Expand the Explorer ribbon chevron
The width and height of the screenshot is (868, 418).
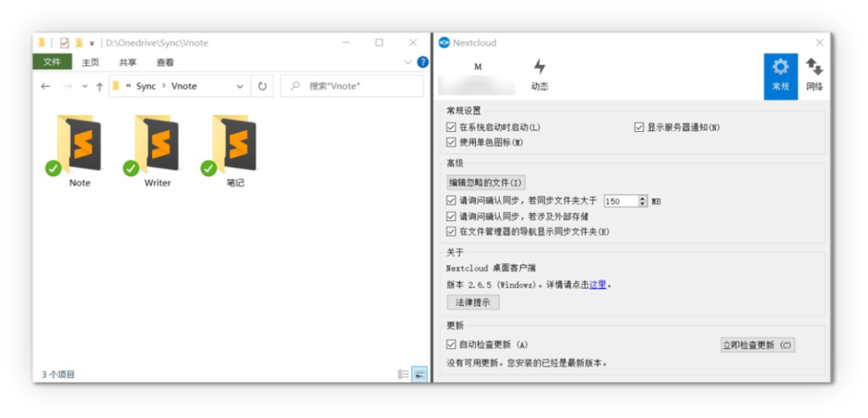tap(408, 62)
